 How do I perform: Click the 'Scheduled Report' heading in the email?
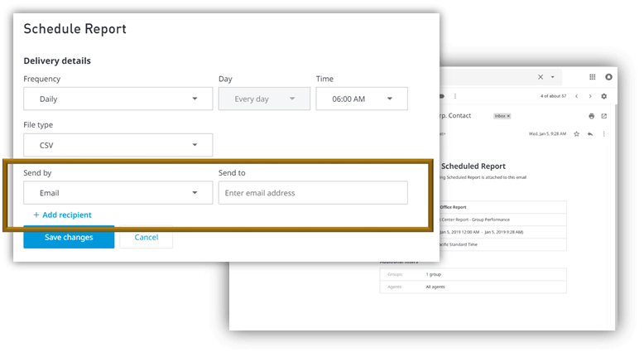coord(473,166)
